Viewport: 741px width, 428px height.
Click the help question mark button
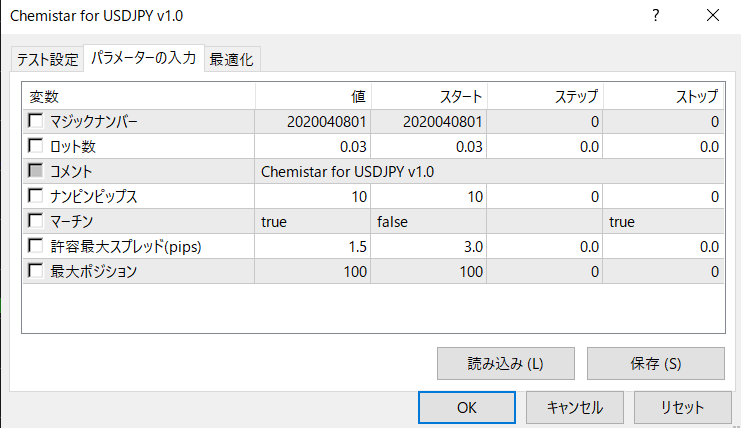click(x=656, y=15)
